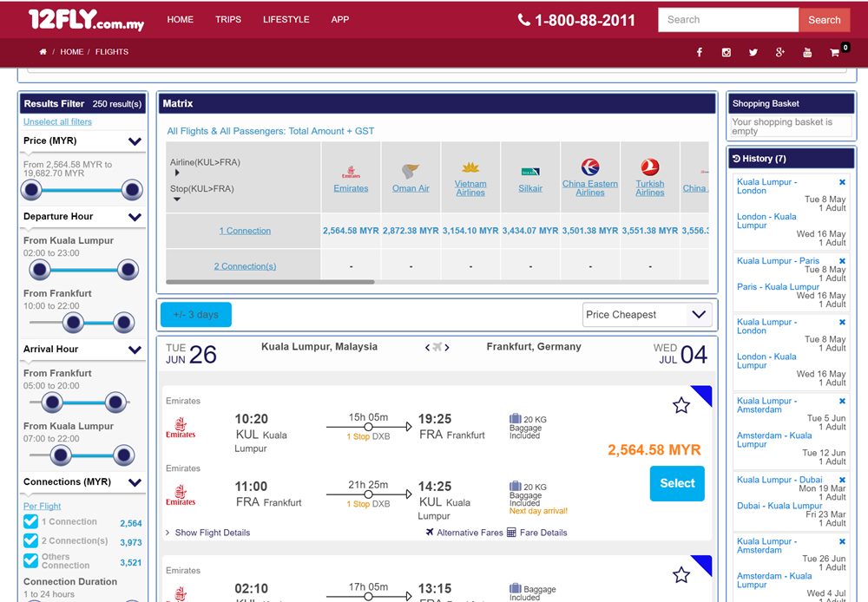Grab the Price maximum slider handle
Image resolution: width=868 pixels, height=602 pixels.
click(x=132, y=190)
